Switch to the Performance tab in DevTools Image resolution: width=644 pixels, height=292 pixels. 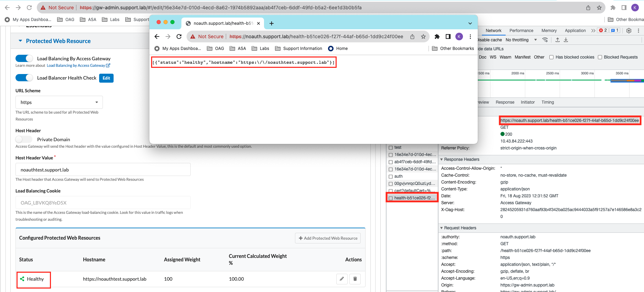tap(521, 31)
